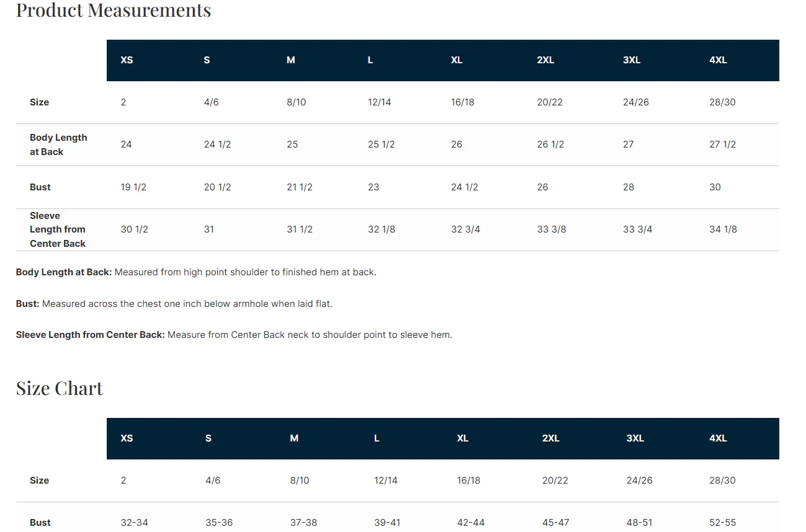Select the 52-55 bust range in Size Chart

(x=723, y=523)
